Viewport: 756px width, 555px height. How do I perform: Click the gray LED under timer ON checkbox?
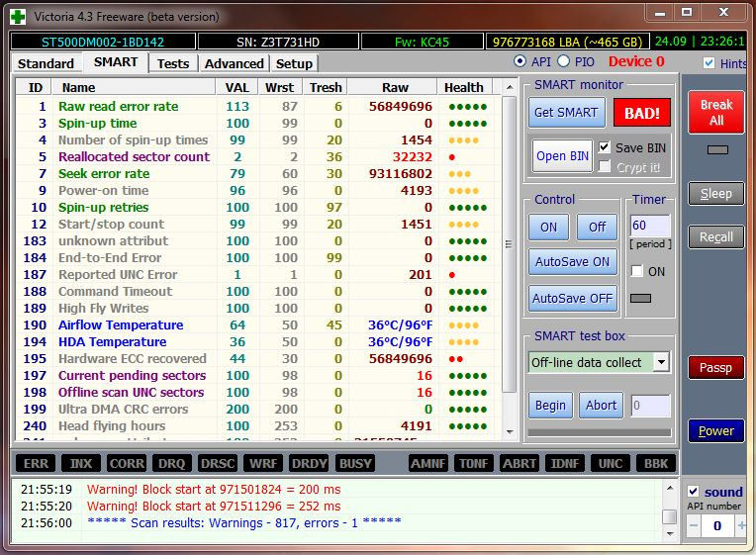[x=641, y=298]
